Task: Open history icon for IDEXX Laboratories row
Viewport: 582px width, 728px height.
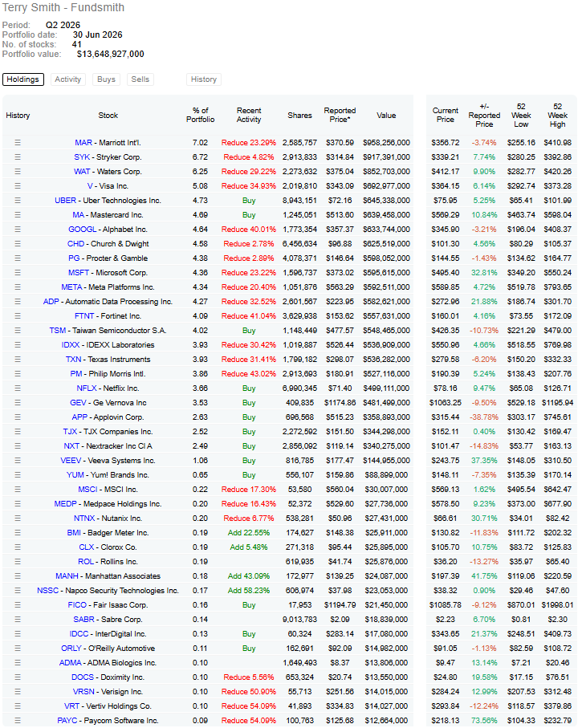Action: (18, 344)
